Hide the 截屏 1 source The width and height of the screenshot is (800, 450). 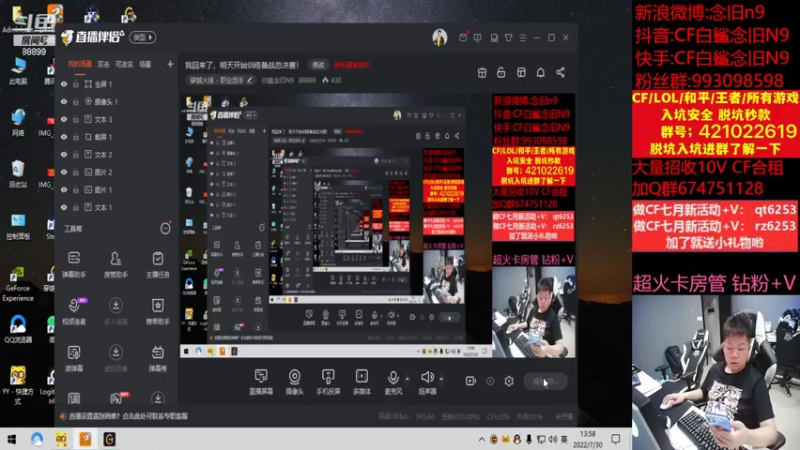click(x=64, y=137)
